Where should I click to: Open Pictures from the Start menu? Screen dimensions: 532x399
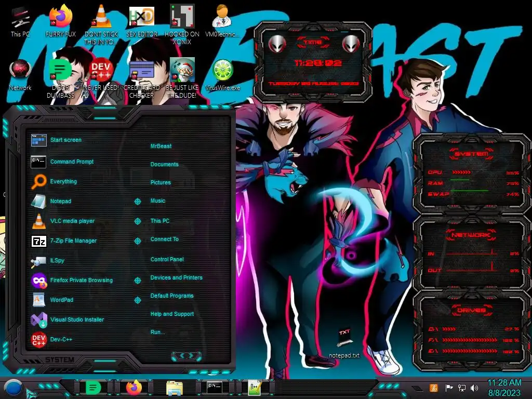161,182
